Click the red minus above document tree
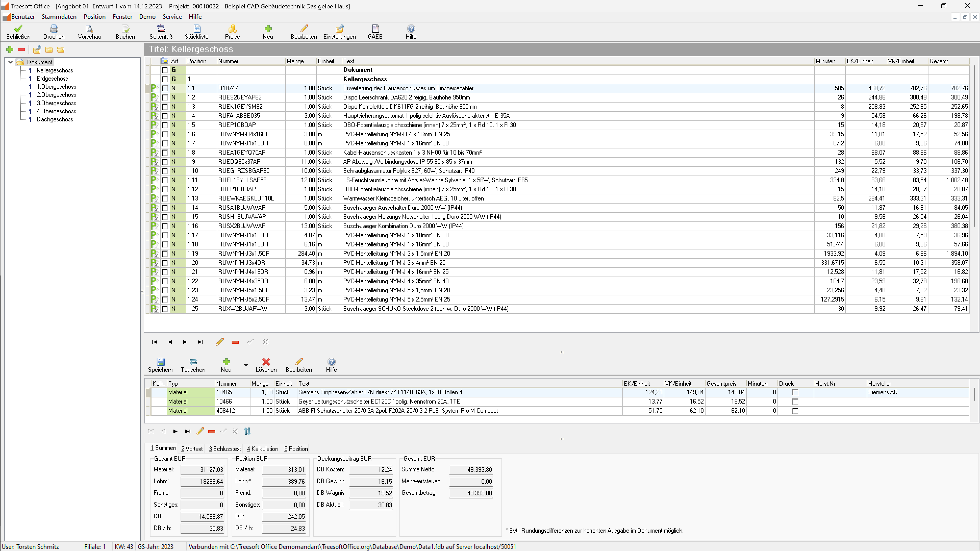The height and width of the screenshot is (551, 980). pos(21,49)
